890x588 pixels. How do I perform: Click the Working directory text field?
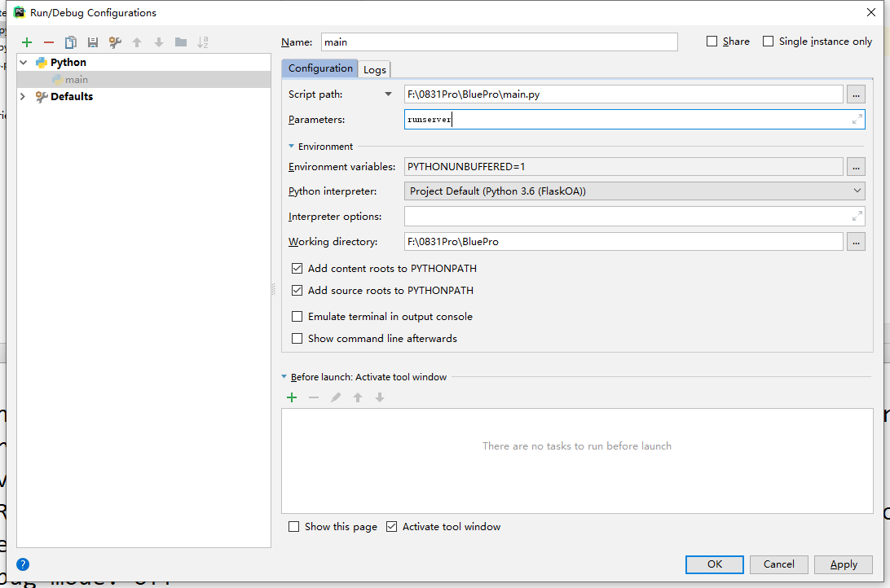coord(623,242)
